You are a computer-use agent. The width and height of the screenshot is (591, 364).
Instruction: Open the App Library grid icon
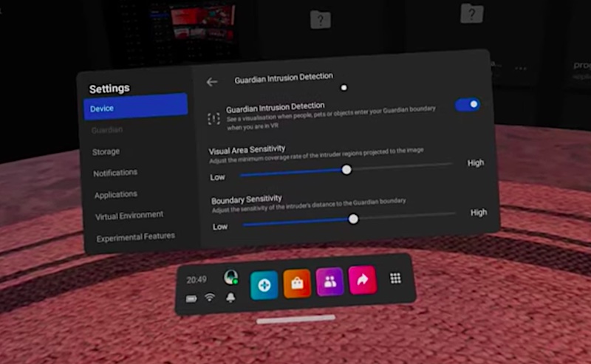tap(395, 278)
